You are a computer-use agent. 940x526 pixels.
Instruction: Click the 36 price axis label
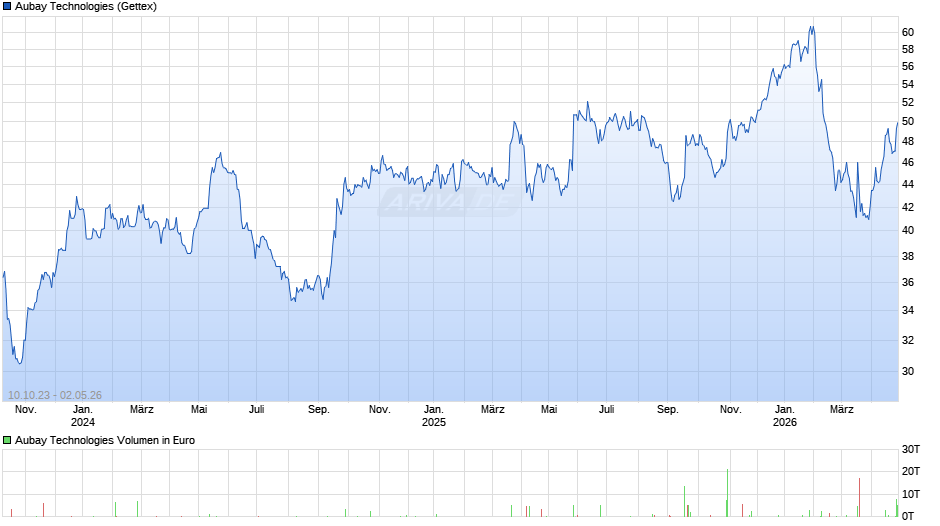[x=908, y=282]
